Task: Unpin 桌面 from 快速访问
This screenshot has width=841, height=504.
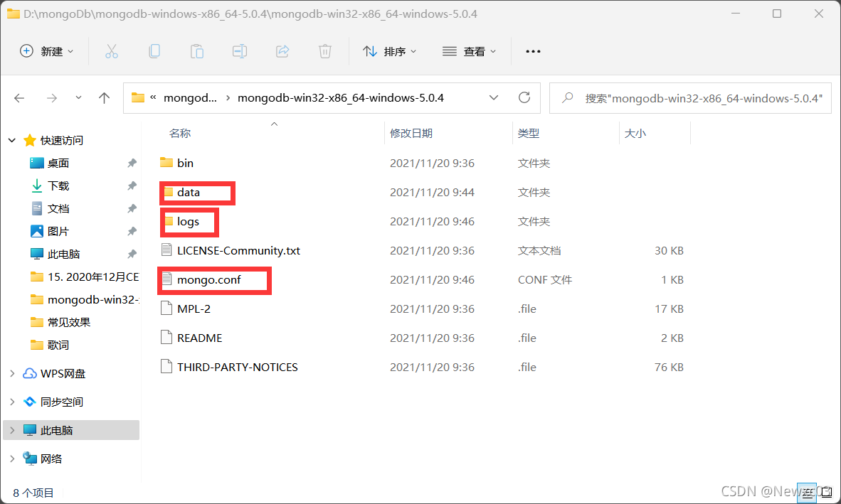Action: coord(132,163)
